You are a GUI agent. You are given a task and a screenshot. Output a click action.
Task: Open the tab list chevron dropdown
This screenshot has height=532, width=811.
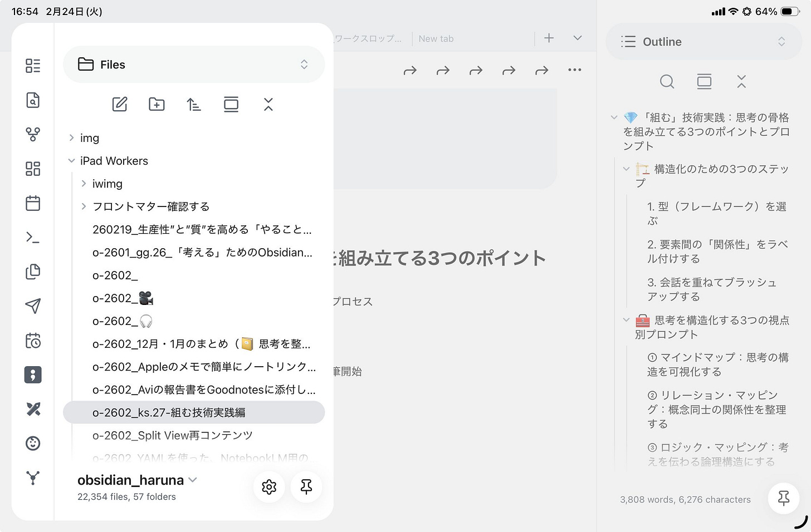tap(578, 38)
